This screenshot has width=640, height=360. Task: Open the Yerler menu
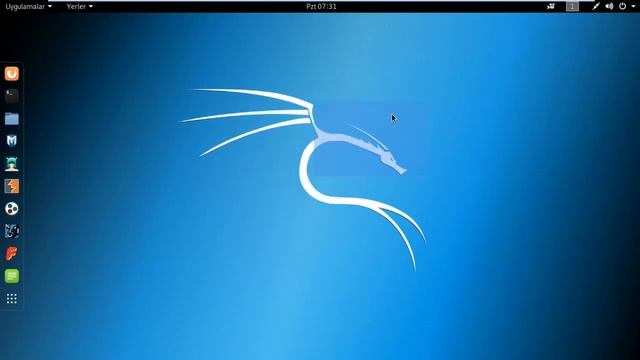80,6
